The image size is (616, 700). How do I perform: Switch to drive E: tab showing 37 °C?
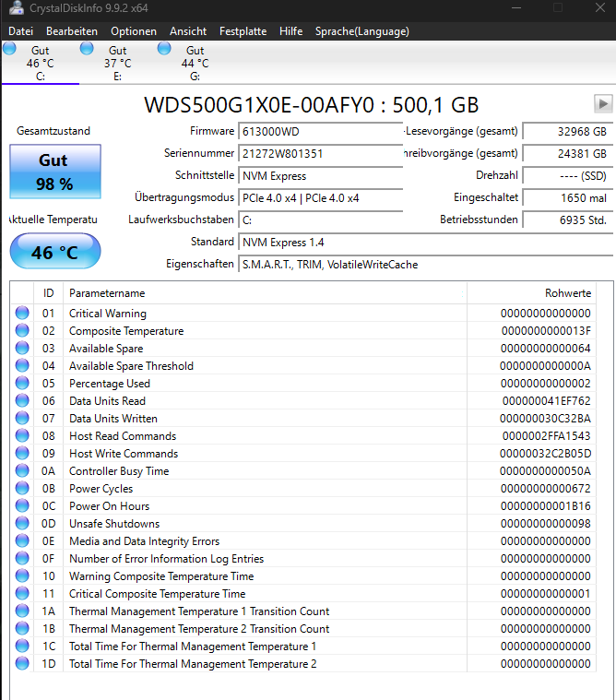[x=118, y=63]
